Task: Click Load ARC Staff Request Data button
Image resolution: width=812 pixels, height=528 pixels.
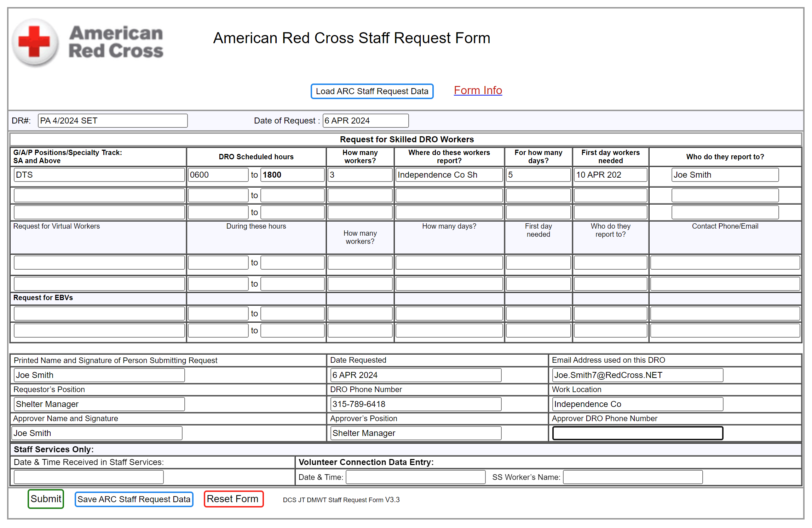Action: click(372, 91)
